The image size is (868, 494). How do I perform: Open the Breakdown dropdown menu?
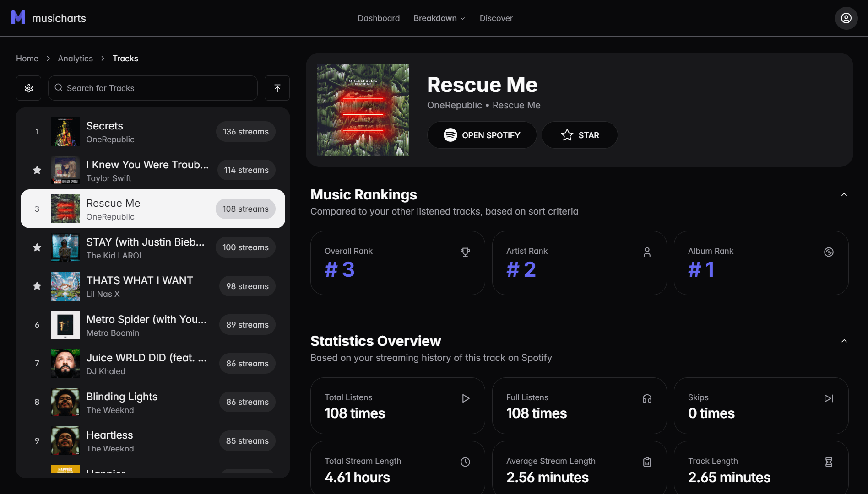point(439,18)
